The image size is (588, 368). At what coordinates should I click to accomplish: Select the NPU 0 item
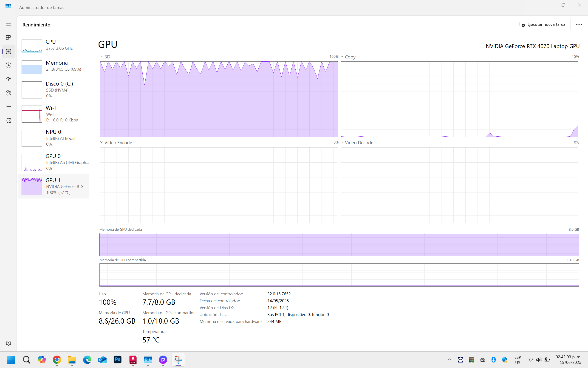pos(54,138)
